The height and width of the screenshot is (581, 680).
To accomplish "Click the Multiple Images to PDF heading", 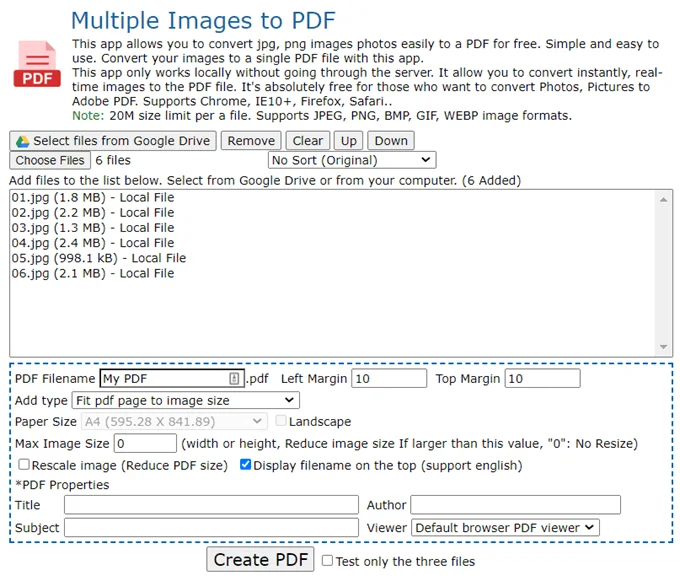I will [x=203, y=20].
